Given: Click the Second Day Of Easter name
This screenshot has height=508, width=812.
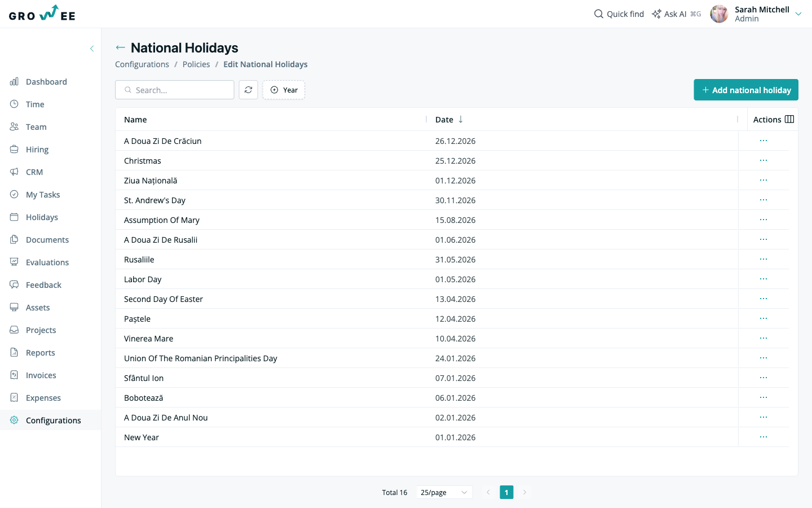Looking at the screenshot, I should coord(164,299).
